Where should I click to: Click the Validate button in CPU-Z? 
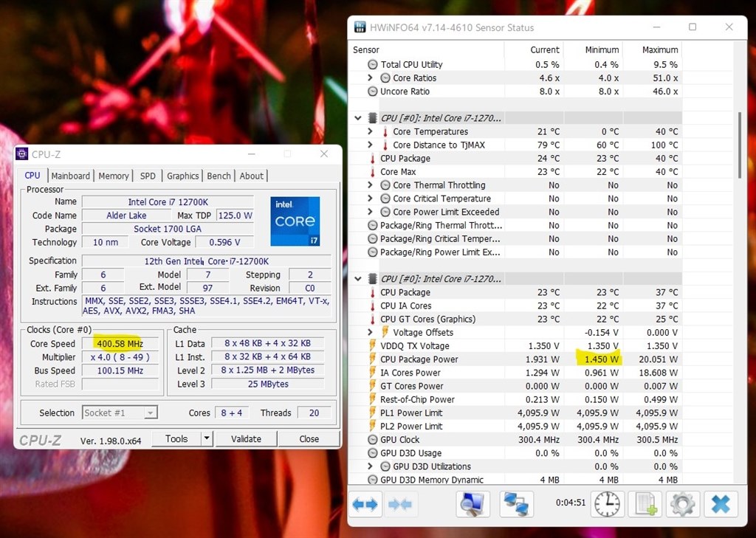(x=246, y=438)
